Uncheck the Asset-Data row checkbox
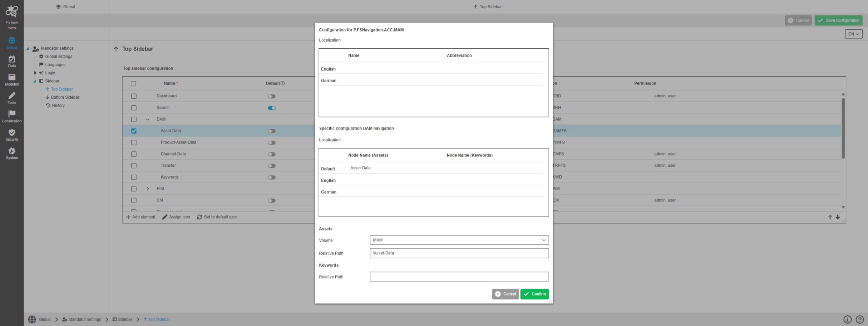 click(x=134, y=131)
